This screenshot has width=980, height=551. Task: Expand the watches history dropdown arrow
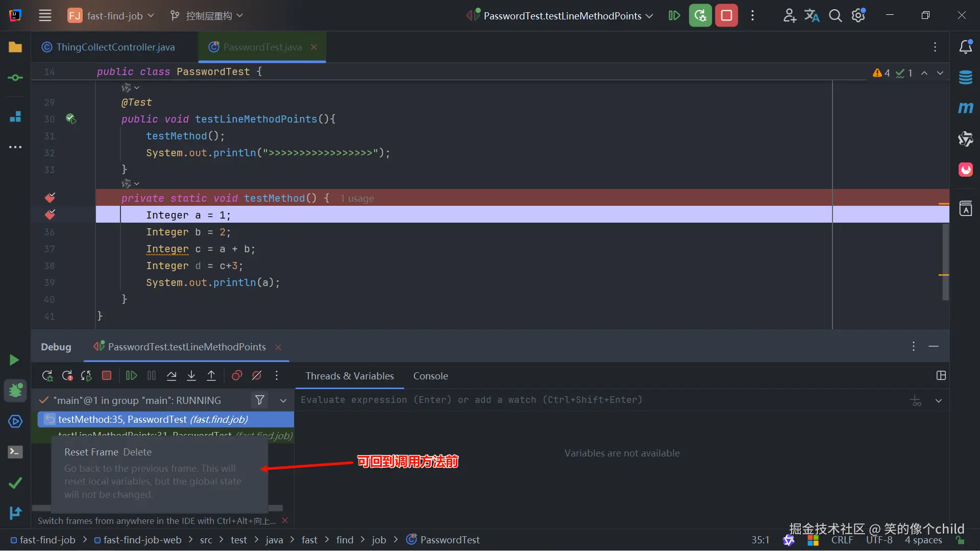[x=938, y=401]
